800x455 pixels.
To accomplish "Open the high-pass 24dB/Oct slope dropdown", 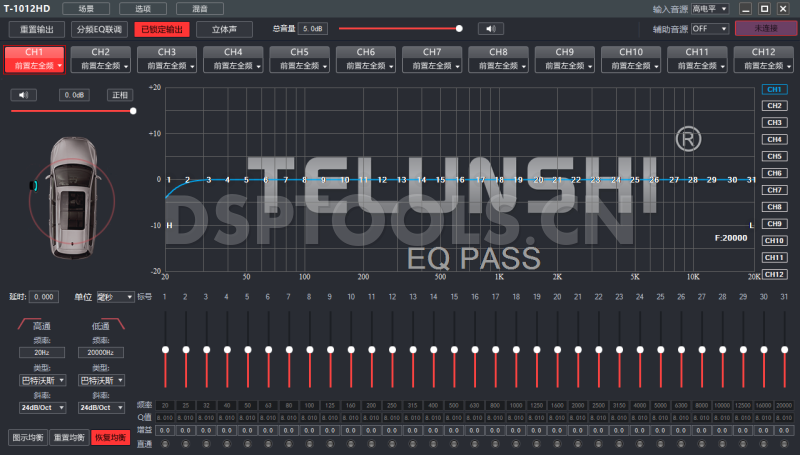I will click(x=42, y=408).
